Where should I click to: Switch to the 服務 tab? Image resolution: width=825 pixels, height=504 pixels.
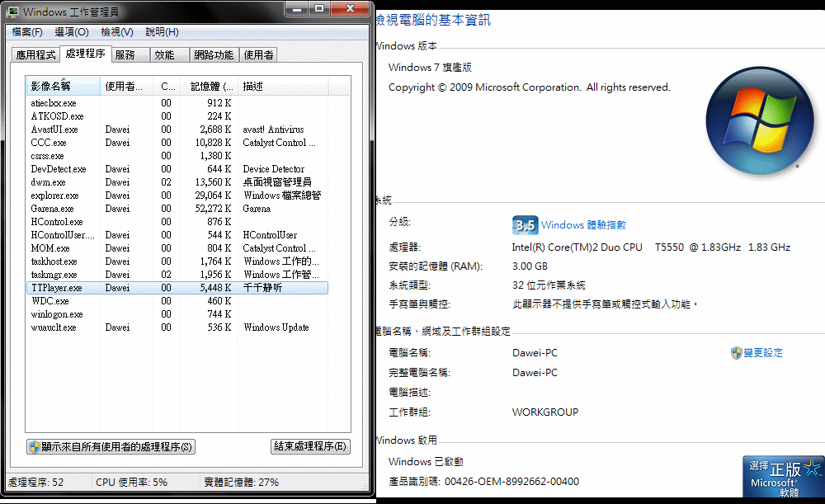coord(125,55)
